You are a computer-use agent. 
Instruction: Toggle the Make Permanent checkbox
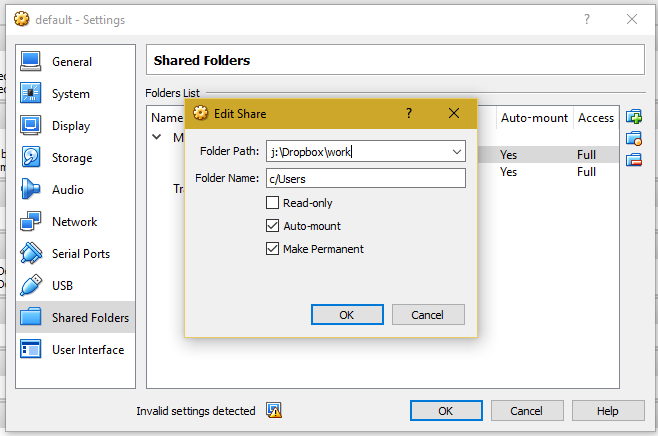point(272,249)
